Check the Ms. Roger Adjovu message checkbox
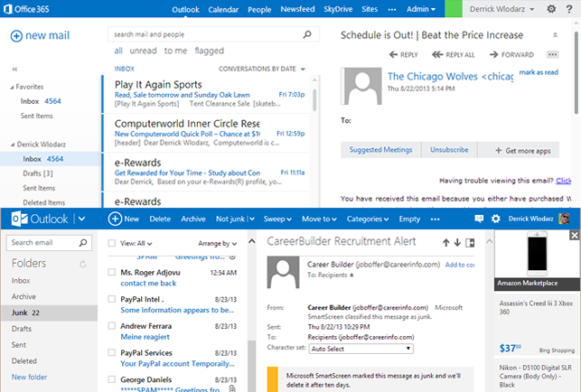The image size is (581, 392). [x=111, y=271]
